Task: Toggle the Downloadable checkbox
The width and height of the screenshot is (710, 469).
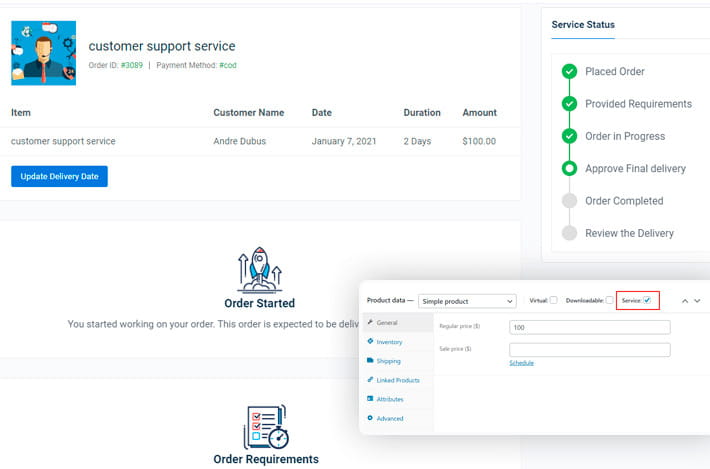Action: click(x=609, y=300)
